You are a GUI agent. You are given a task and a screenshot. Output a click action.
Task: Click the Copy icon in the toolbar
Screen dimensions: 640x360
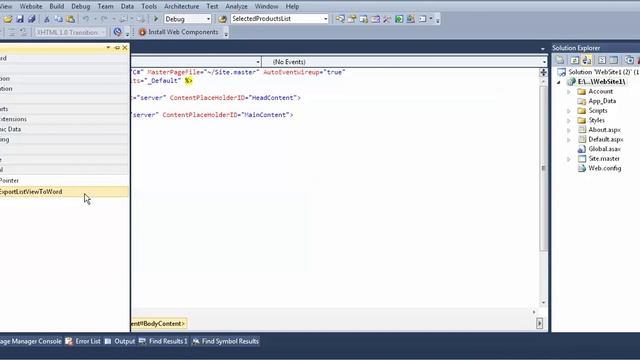click(58, 19)
